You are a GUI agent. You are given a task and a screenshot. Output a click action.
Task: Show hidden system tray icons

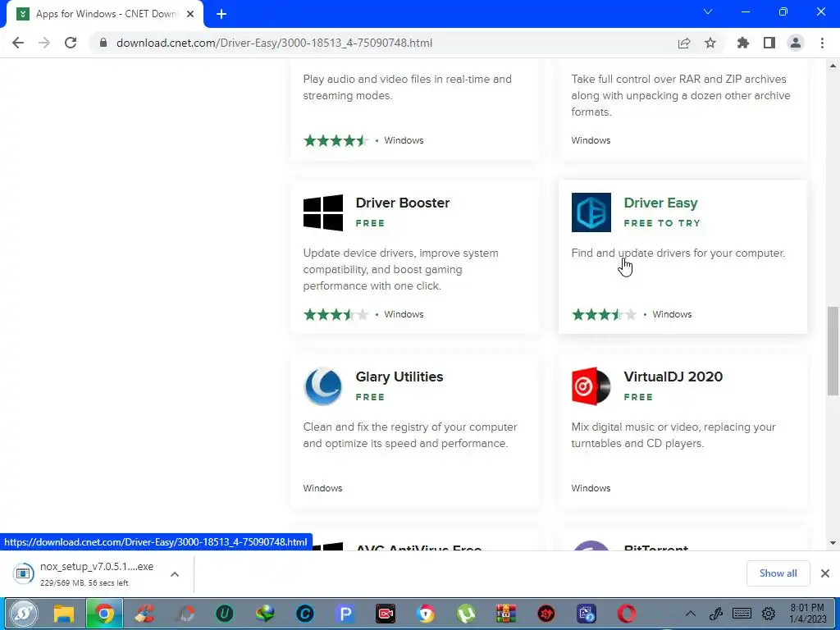pos(691,614)
